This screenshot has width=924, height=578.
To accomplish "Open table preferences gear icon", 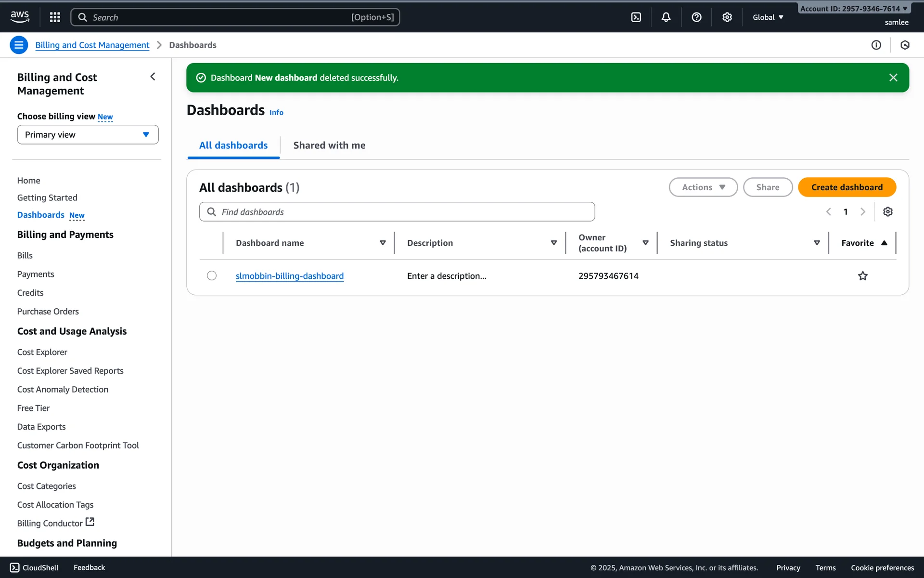I will pyautogui.click(x=887, y=212).
